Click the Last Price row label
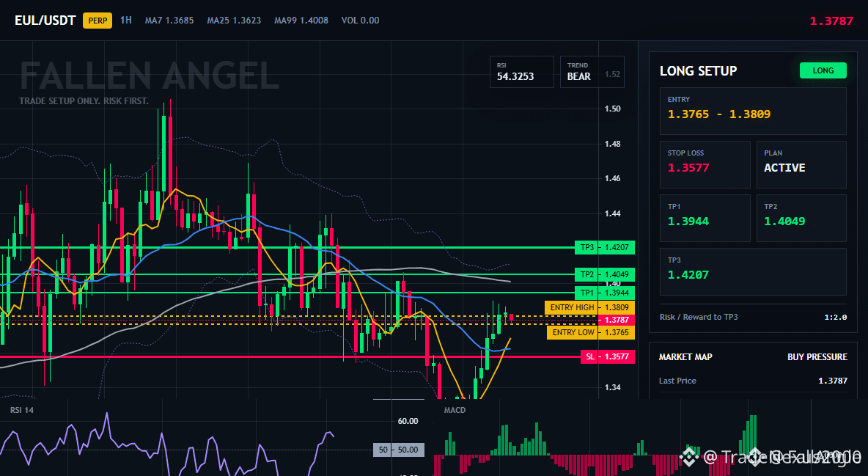 677,381
